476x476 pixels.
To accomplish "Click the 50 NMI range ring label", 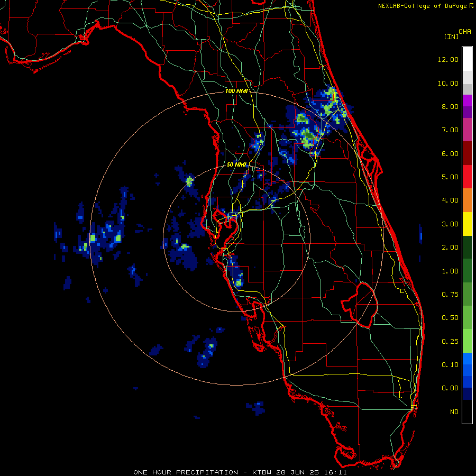I will (x=237, y=164).
